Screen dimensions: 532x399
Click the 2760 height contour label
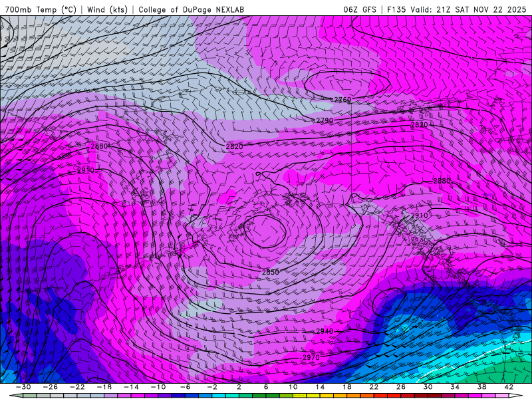coord(342,100)
